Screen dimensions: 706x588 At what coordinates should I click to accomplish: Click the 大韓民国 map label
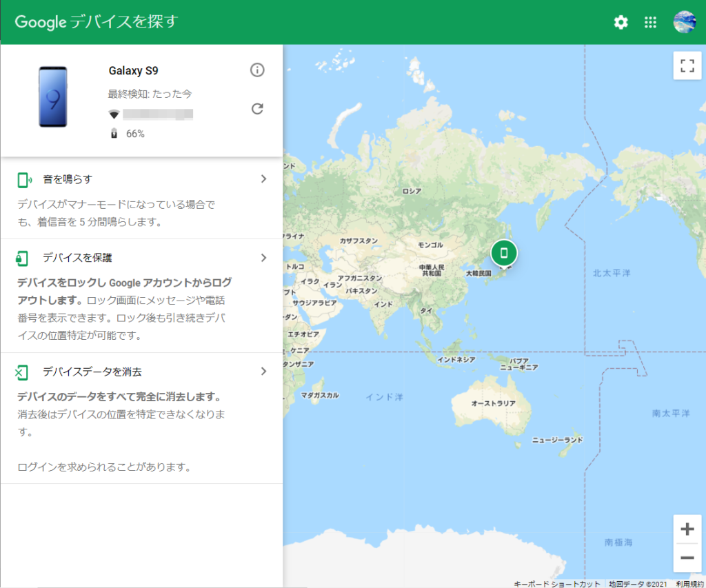tap(478, 273)
